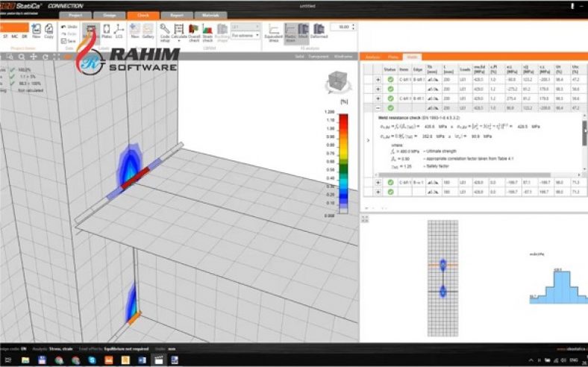The width and height of the screenshot is (588, 367).
Task: Activate the rotate view tool
Action: 46,57
